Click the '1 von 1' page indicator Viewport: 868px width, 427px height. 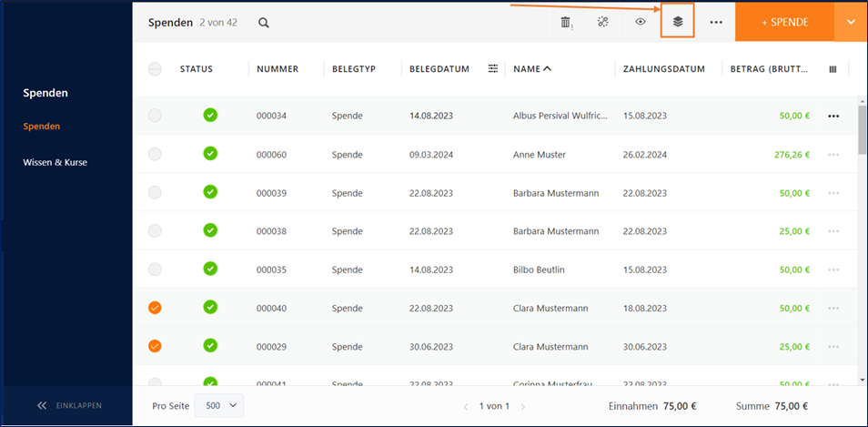tap(494, 406)
